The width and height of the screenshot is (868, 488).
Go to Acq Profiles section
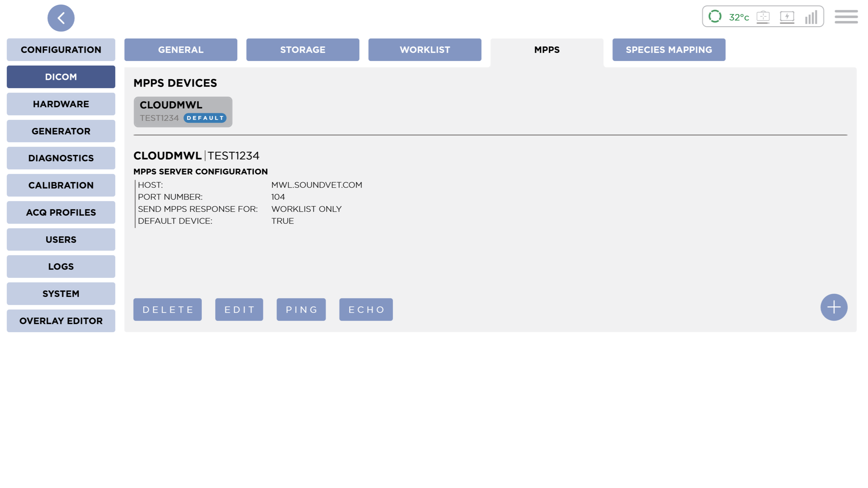click(61, 213)
